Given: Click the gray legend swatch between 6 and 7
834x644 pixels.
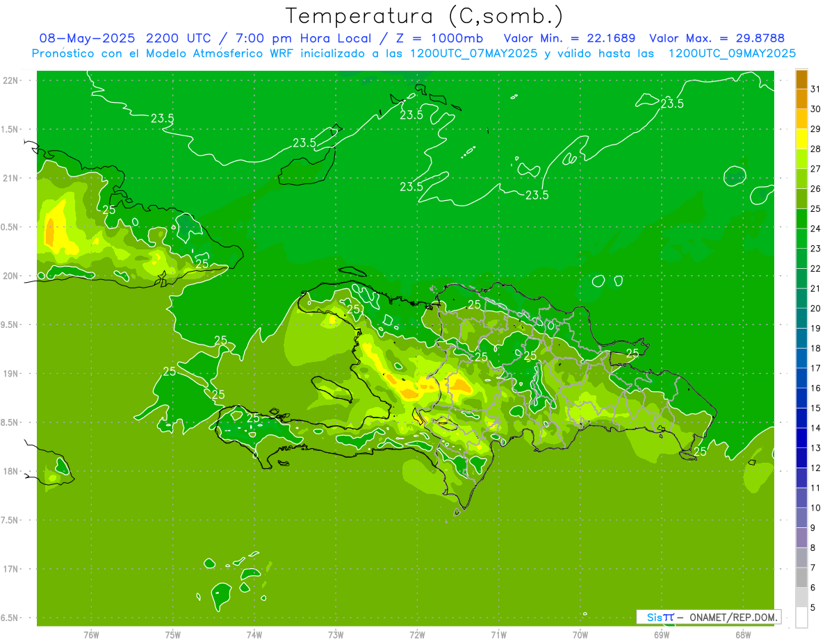Looking at the screenshot, I should point(801,577).
